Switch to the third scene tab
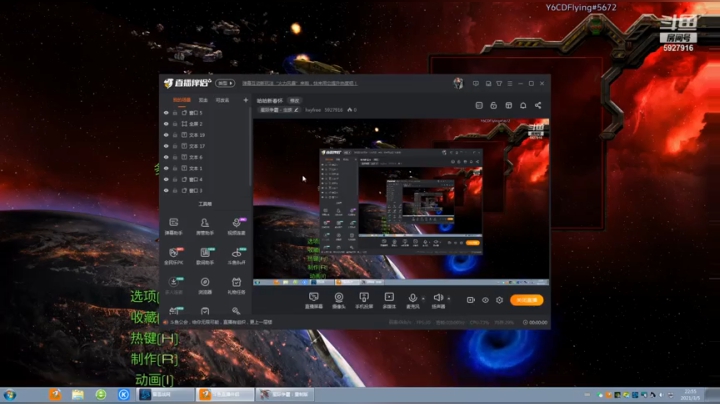Screen dimensions: 720x404 [222, 100]
